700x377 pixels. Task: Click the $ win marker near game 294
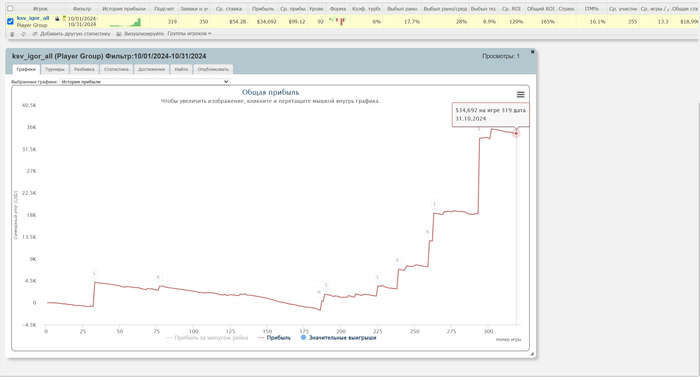click(x=479, y=130)
